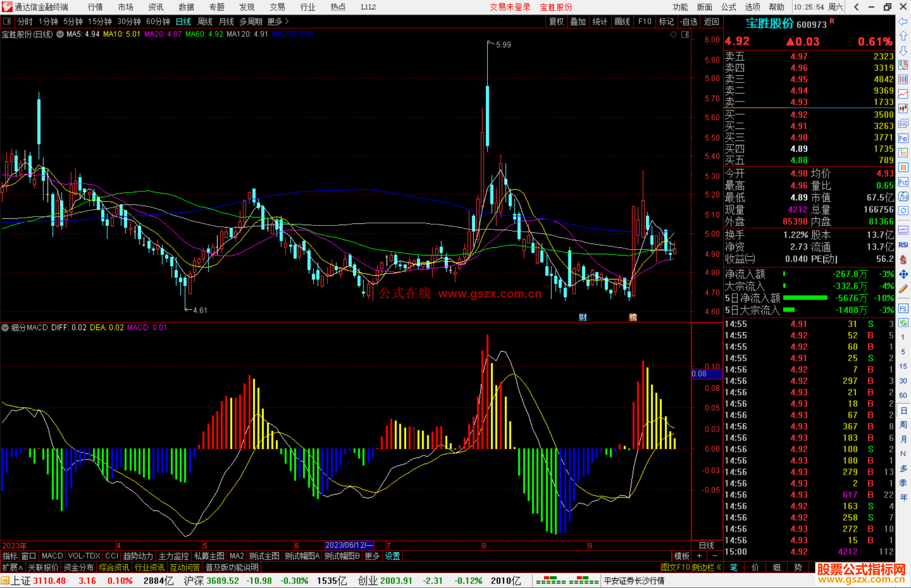Toggle the chart layout icon left of 分时

[7, 21]
